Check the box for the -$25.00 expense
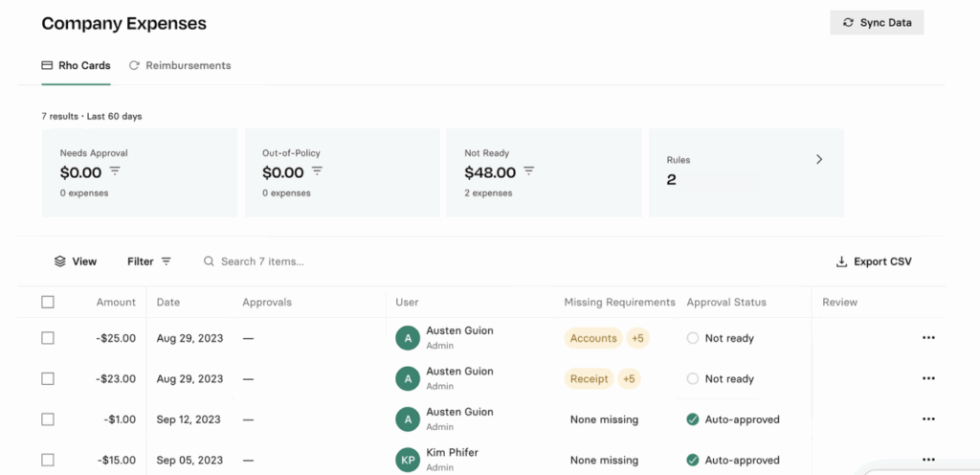Screen dimensions: 980x475 (x=48, y=338)
